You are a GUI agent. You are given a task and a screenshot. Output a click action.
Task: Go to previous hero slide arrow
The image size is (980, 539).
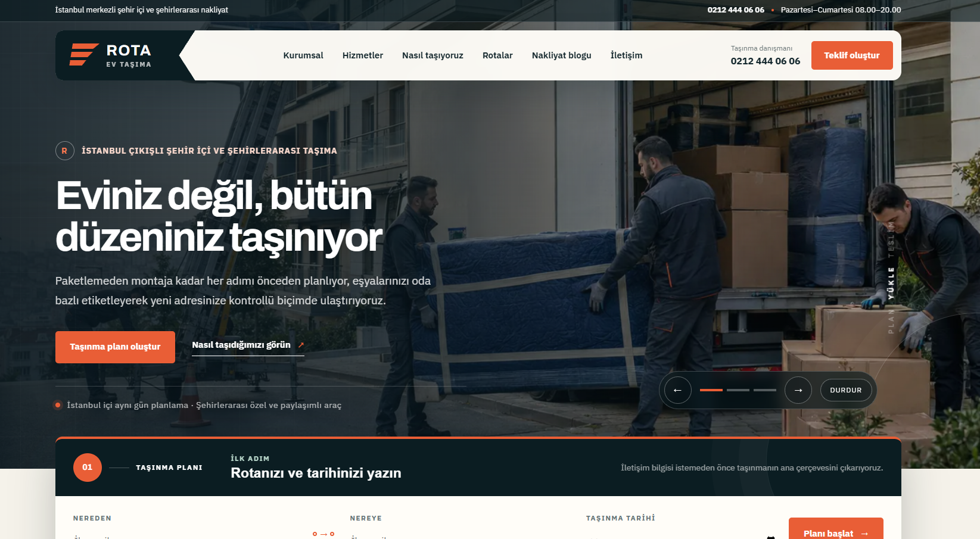pos(677,390)
